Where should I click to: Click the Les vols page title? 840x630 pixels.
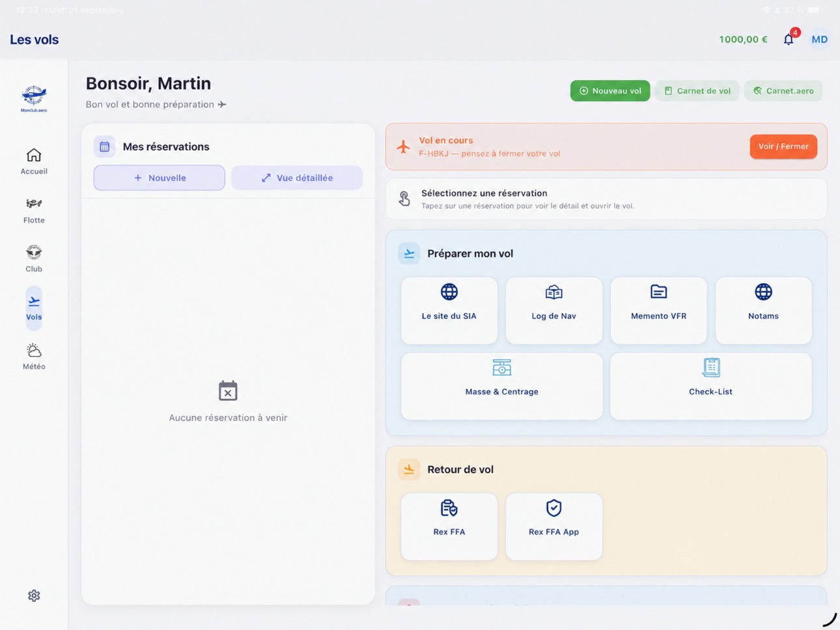pos(34,40)
